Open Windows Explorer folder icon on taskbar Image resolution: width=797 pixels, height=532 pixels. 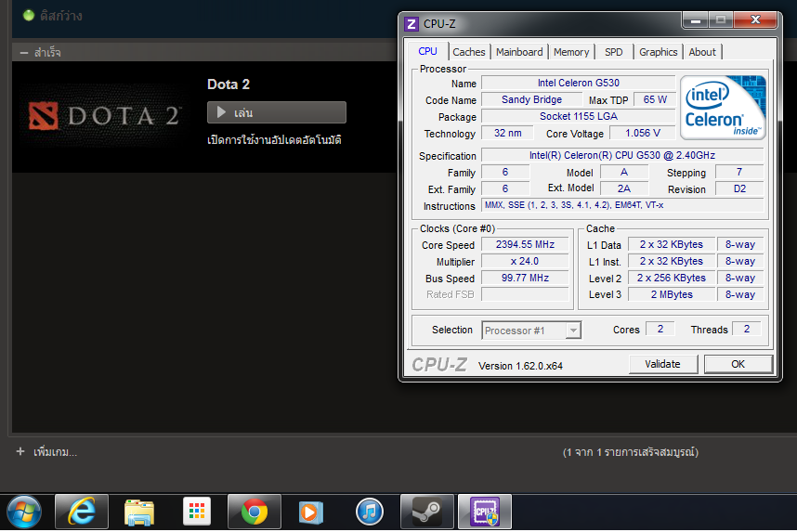click(138, 512)
